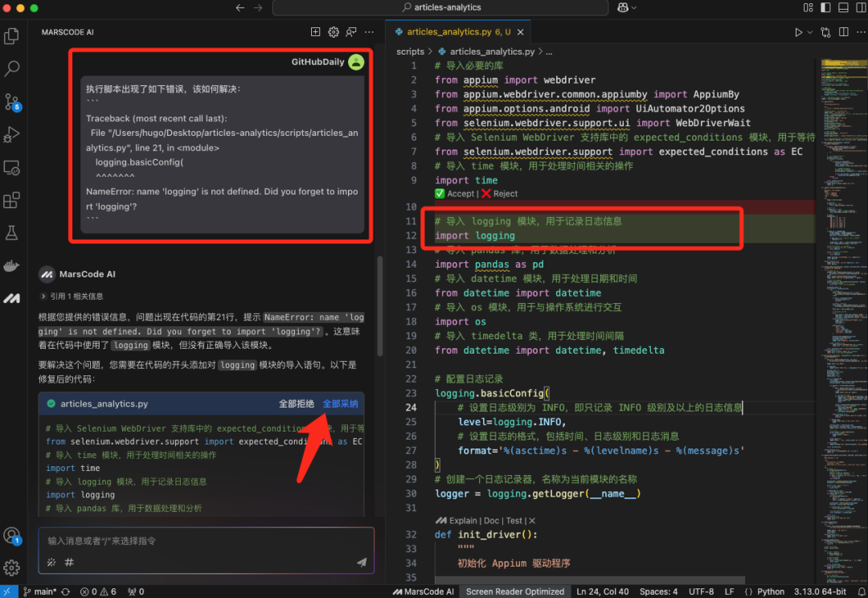Click the hash context icon in chat input
Screen dimensions: 868x598
point(69,563)
